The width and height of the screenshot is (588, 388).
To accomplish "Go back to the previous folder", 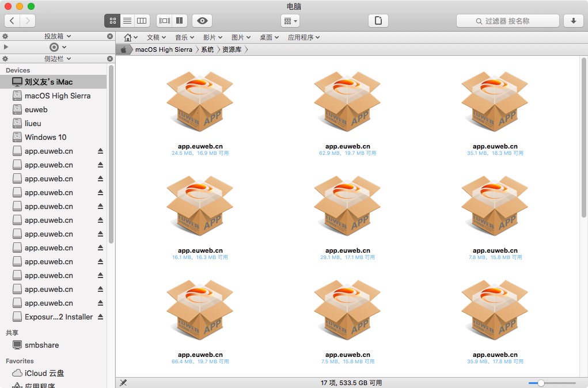I will [12, 21].
